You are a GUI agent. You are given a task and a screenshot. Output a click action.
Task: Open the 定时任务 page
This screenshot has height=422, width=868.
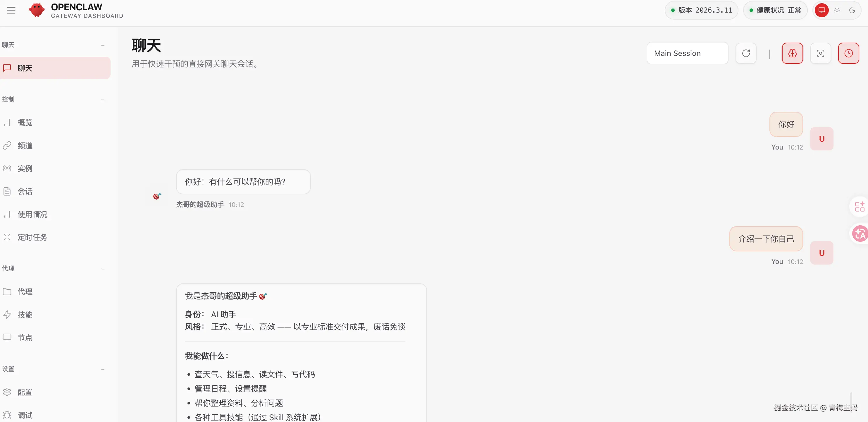click(x=32, y=237)
